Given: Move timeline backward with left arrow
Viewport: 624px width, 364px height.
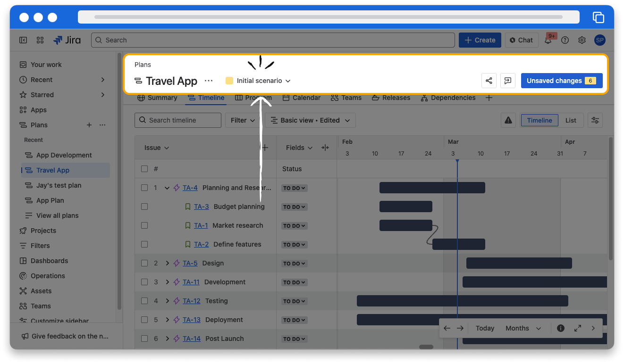Looking at the screenshot, I should (447, 328).
